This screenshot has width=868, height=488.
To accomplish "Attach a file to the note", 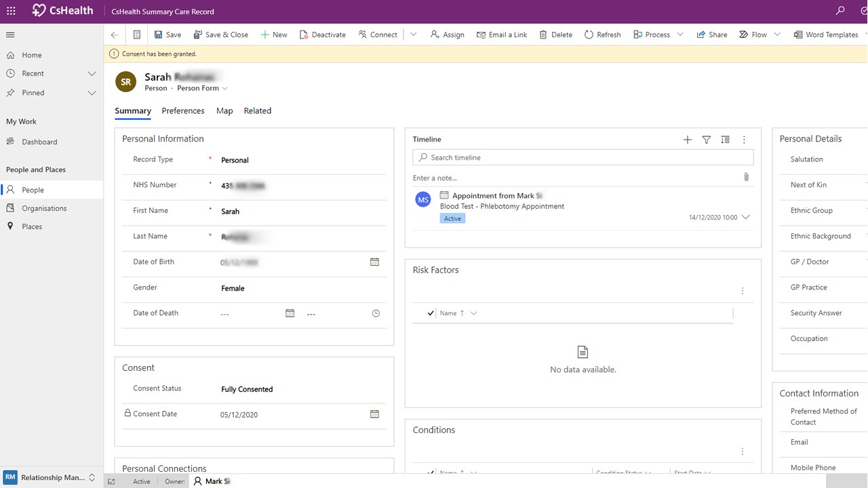I will (x=746, y=177).
